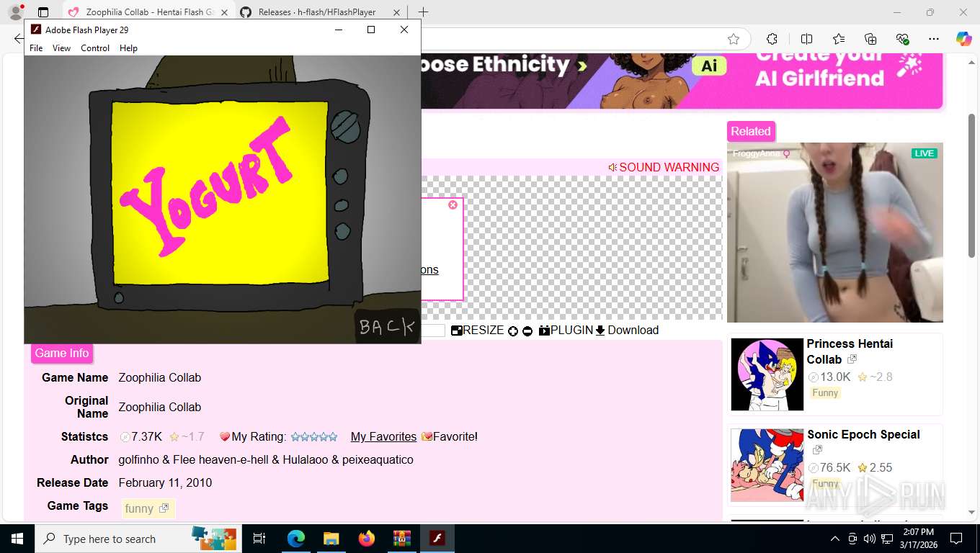Screen dimensions: 980x553
Task: Open the Windows Start menu
Action: coord(17,539)
